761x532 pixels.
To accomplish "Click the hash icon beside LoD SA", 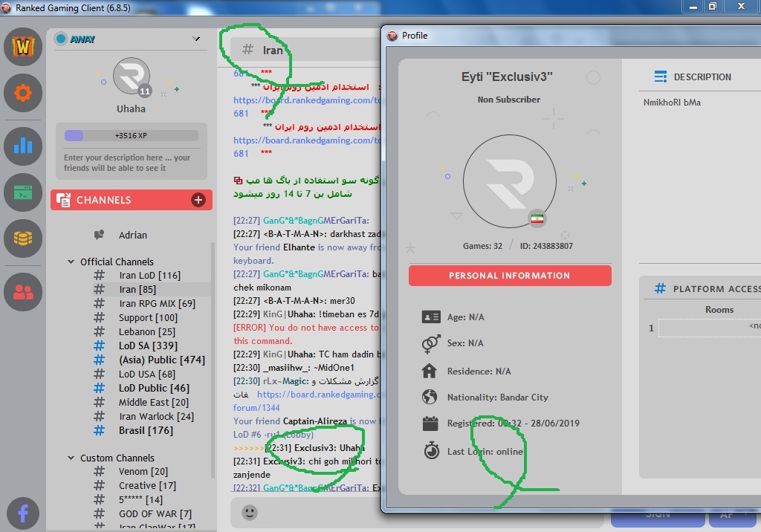I will (x=99, y=346).
